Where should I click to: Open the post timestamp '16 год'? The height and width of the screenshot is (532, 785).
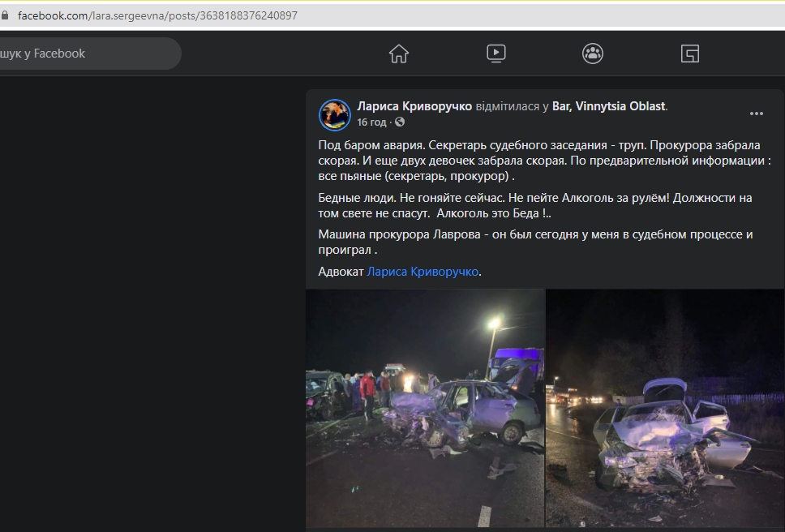(371, 122)
